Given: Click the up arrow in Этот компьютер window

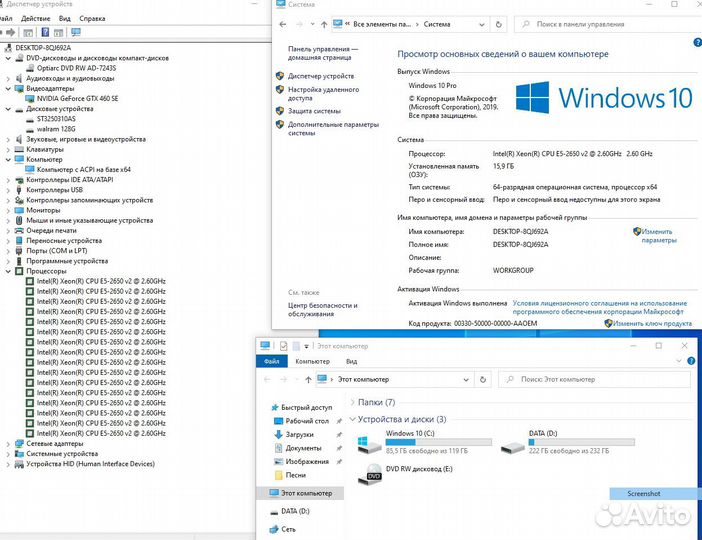Looking at the screenshot, I should click(x=308, y=380).
